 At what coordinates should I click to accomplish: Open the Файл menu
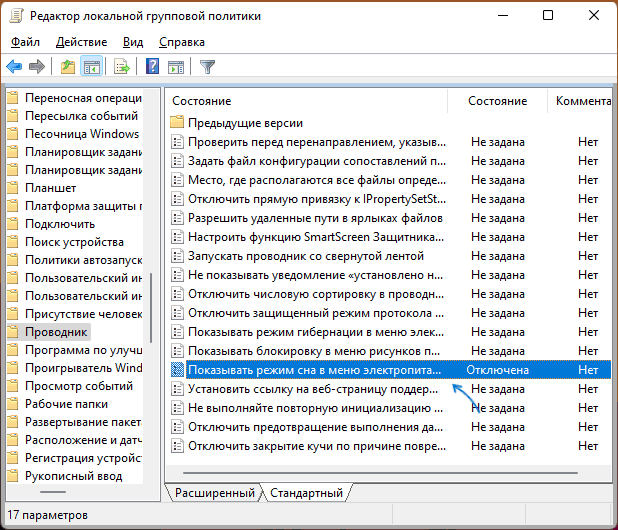point(25,42)
